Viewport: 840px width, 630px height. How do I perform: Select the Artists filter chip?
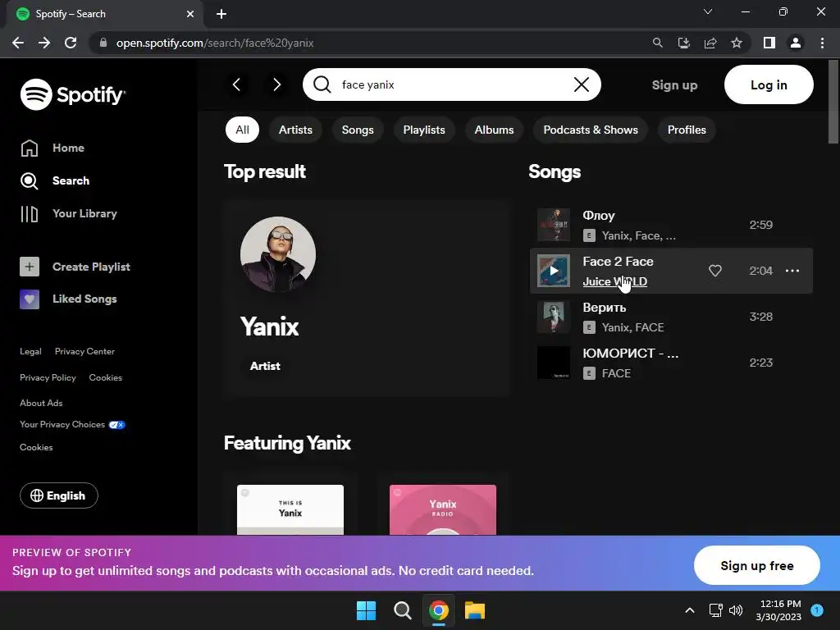click(x=295, y=130)
